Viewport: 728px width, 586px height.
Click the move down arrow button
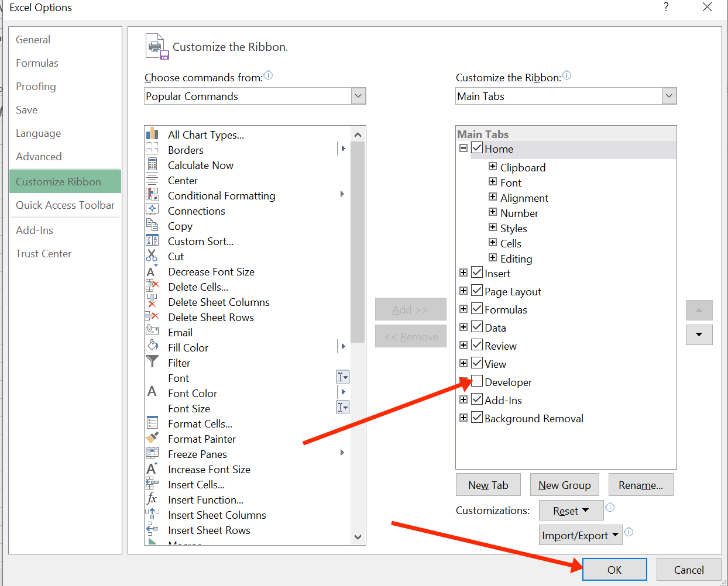click(699, 335)
